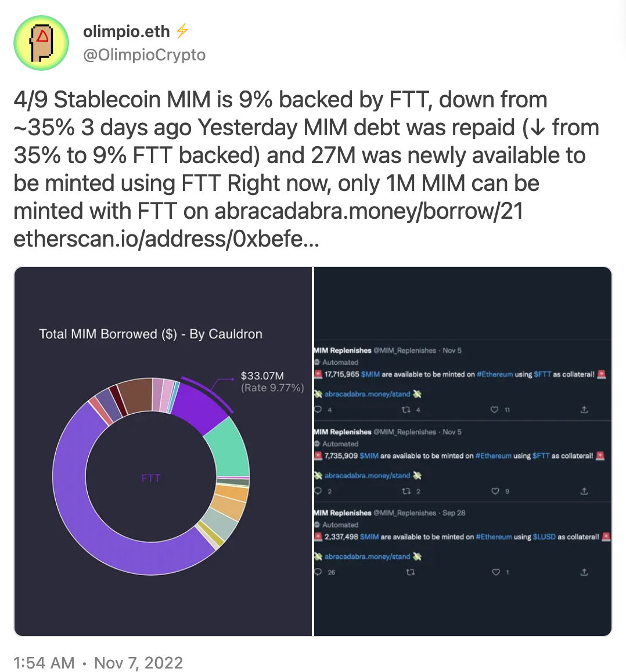Click the heart icon on LUSD tweet

coord(495,572)
